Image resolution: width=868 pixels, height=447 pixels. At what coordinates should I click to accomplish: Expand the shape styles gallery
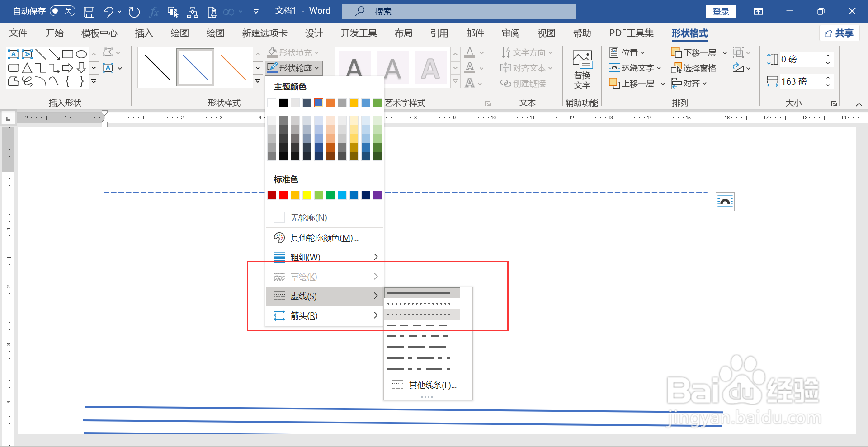pos(258,81)
